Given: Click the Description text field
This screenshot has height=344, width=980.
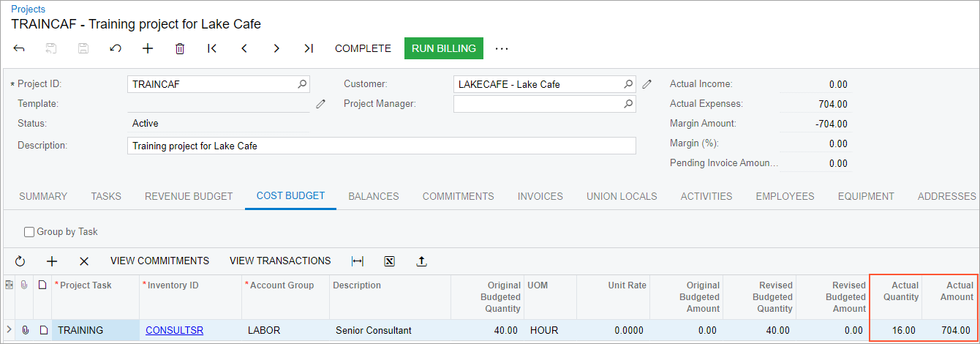Looking at the screenshot, I should pos(380,146).
